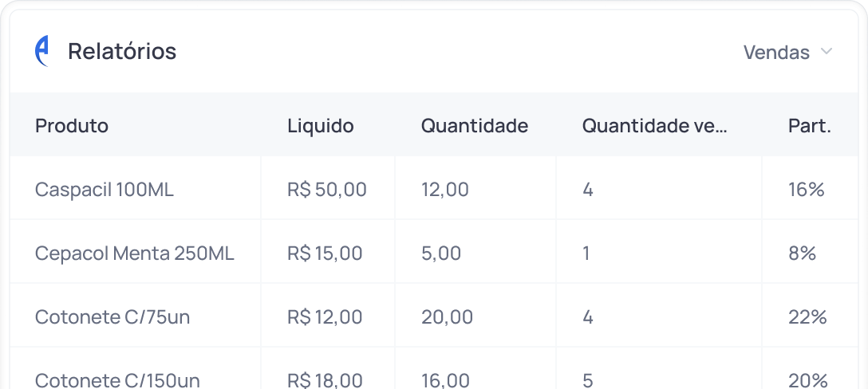Image resolution: width=868 pixels, height=389 pixels.
Task: Click the blue app logo icon
Action: 42,52
